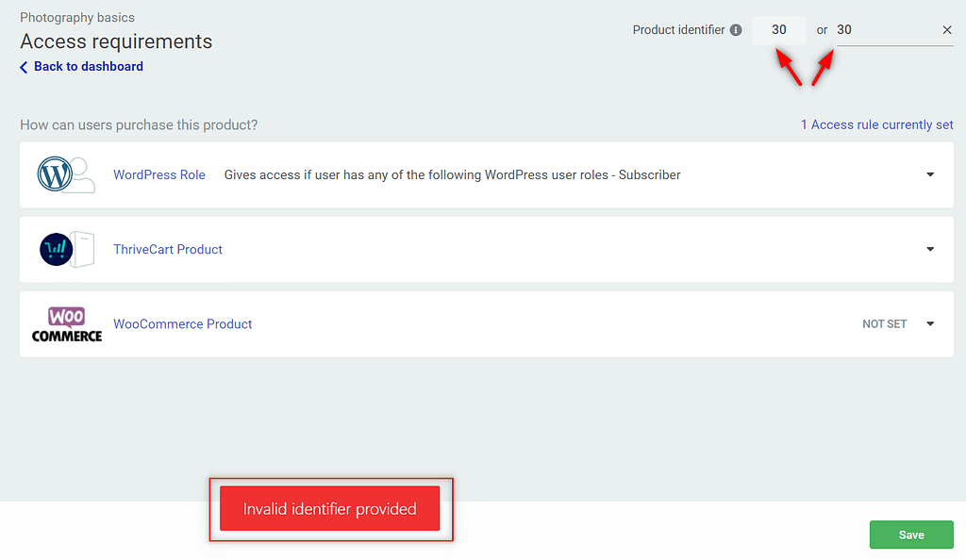Clear the identifier field with X icon
Screen dimensions: 966x560
tap(947, 30)
